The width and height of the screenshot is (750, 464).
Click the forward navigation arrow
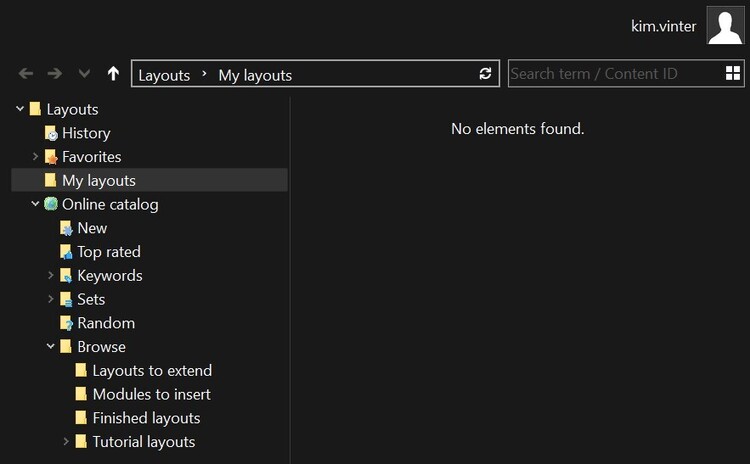click(55, 74)
